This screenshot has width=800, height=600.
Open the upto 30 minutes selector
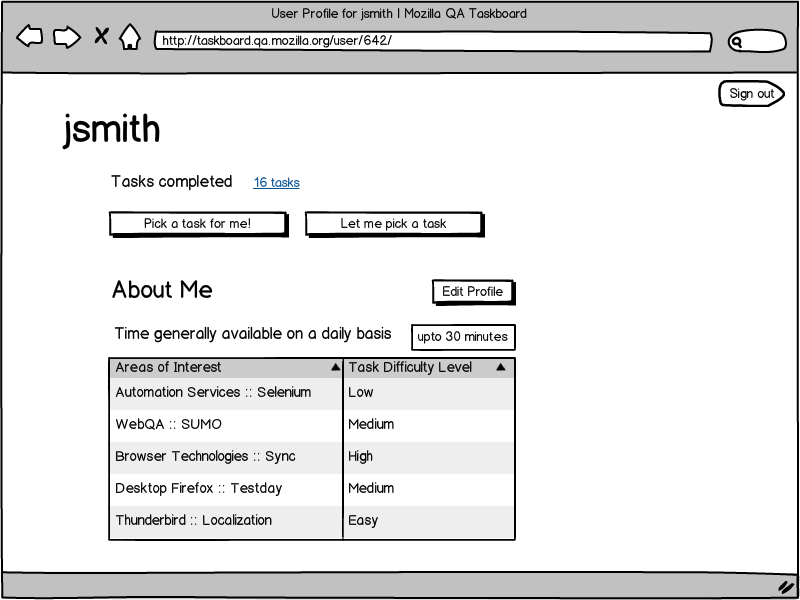click(463, 337)
